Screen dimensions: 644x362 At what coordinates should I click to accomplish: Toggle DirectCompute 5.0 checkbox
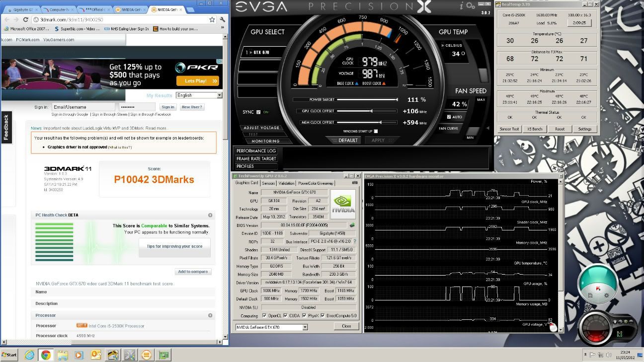[x=323, y=316]
